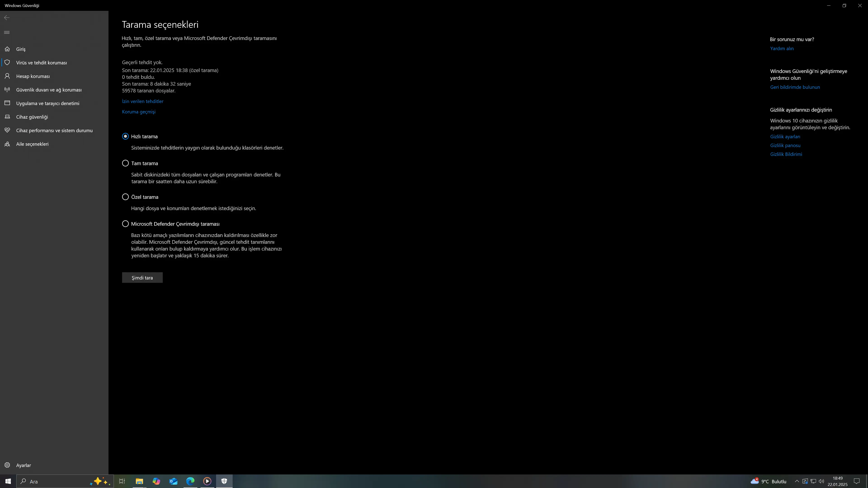Click the family icon for Aile seçenekleri
The height and width of the screenshot is (488, 868).
click(7, 144)
